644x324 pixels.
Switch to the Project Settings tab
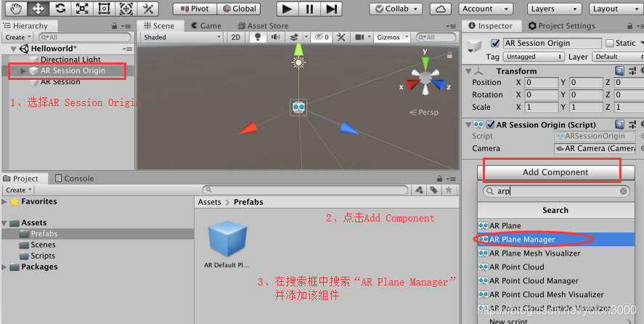[561, 26]
